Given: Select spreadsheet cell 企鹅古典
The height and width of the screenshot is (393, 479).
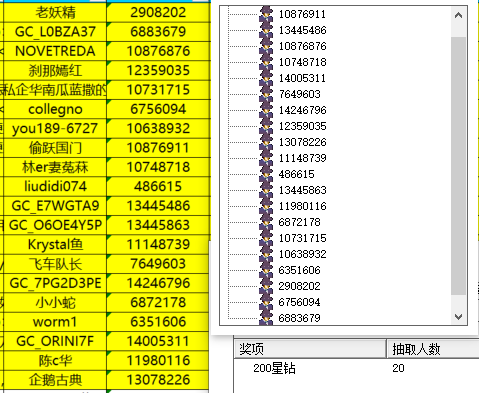Looking at the screenshot, I should 55,380.
